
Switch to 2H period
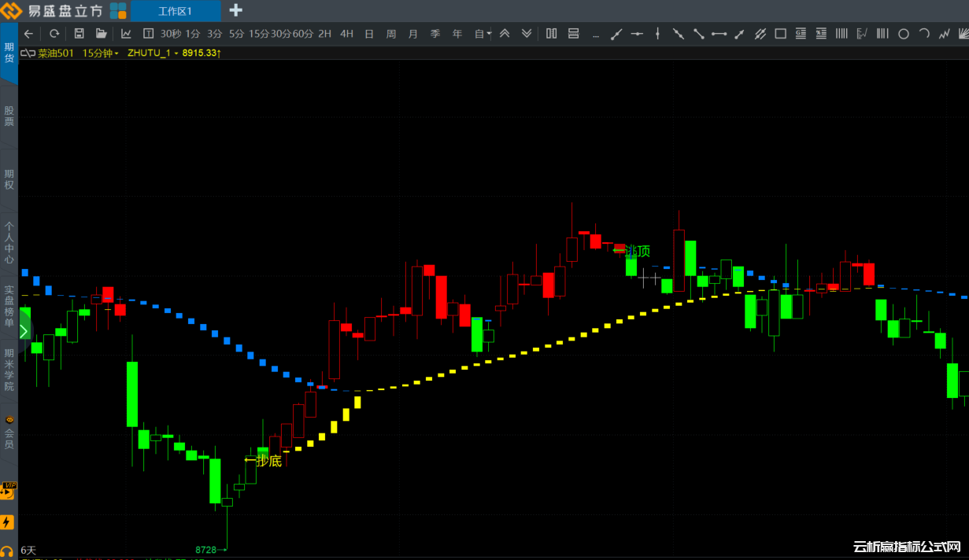pyautogui.click(x=325, y=34)
